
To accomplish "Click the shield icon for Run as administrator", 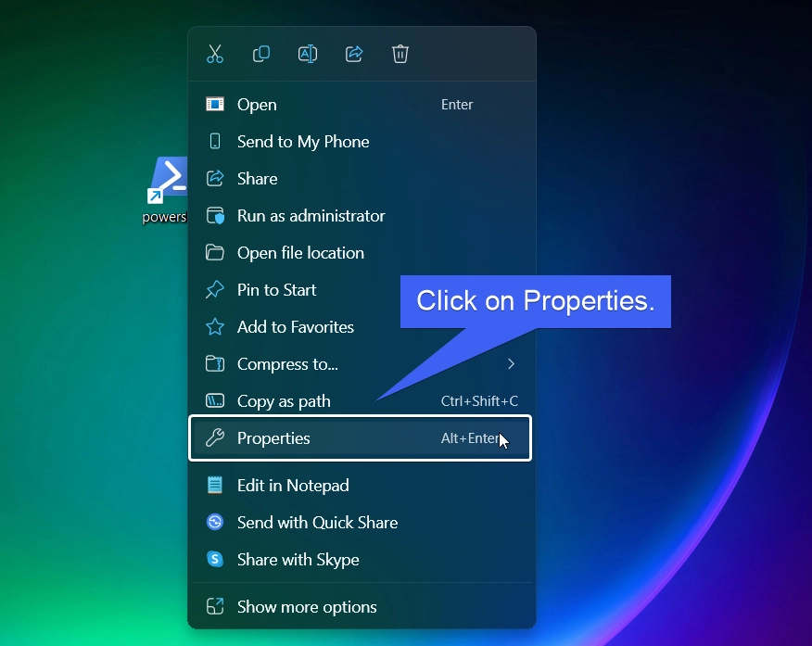I will [x=215, y=215].
